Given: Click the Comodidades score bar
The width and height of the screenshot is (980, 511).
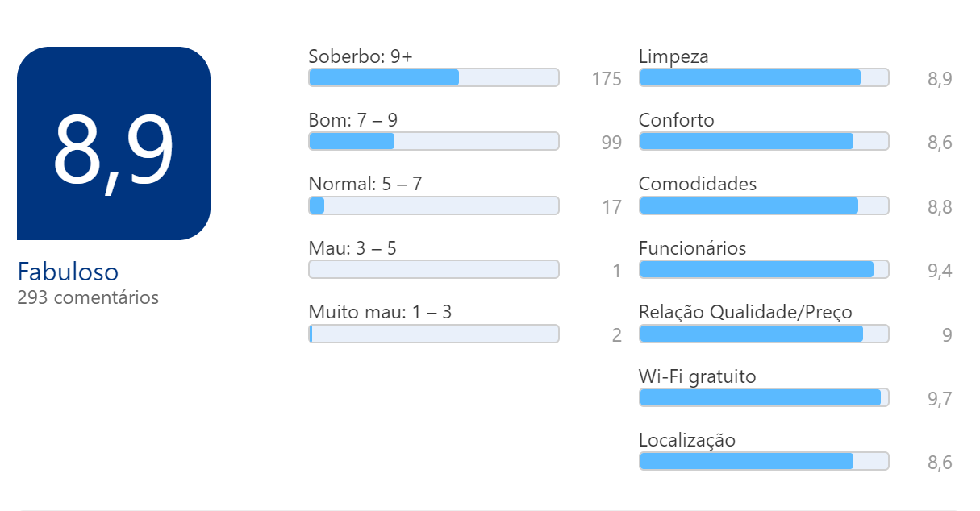Looking at the screenshot, I should 763,206.
